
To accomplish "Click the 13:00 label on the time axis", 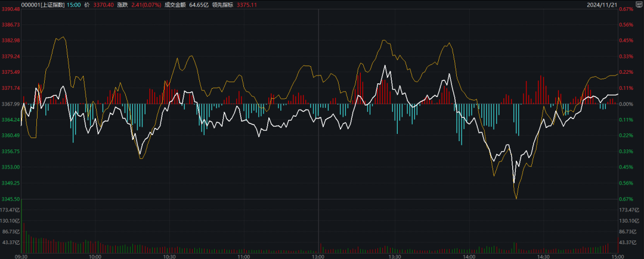I will pyautogui.click(x=318, y=255).
